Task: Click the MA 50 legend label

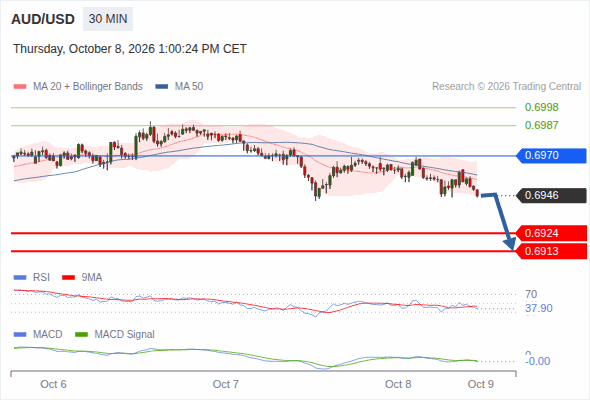Action: pos(189,87)
